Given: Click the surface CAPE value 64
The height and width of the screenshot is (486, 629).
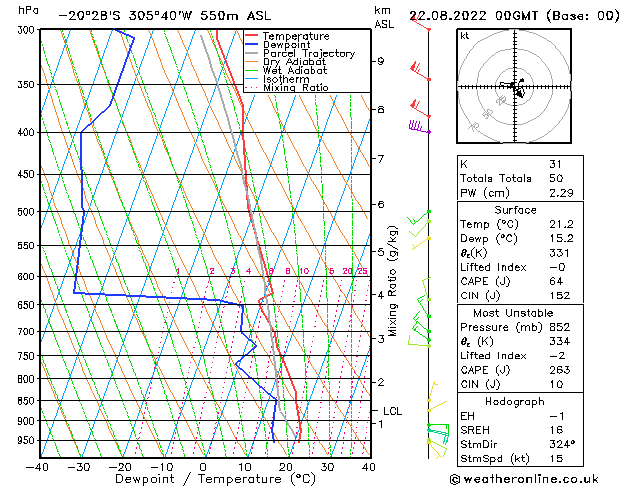Looking at the screenshot, I should 556,281.
